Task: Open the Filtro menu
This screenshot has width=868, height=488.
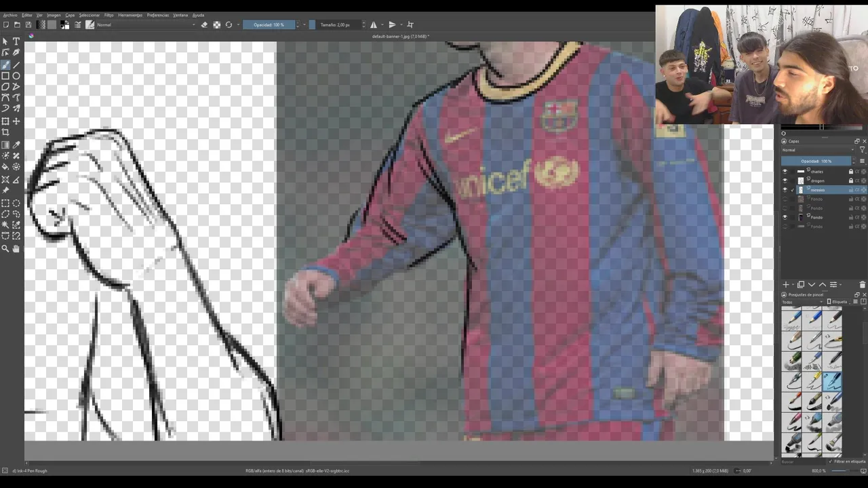Action: point(108,15)
